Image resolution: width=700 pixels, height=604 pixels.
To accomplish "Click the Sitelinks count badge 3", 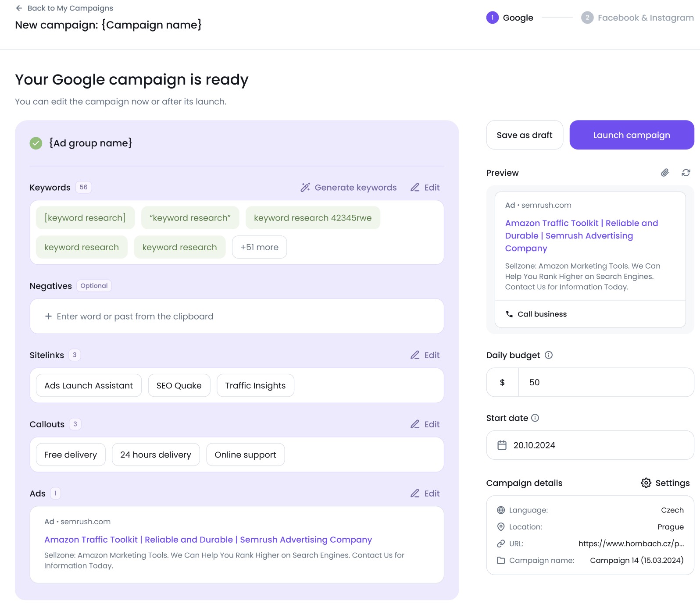I will click(75, 355).
